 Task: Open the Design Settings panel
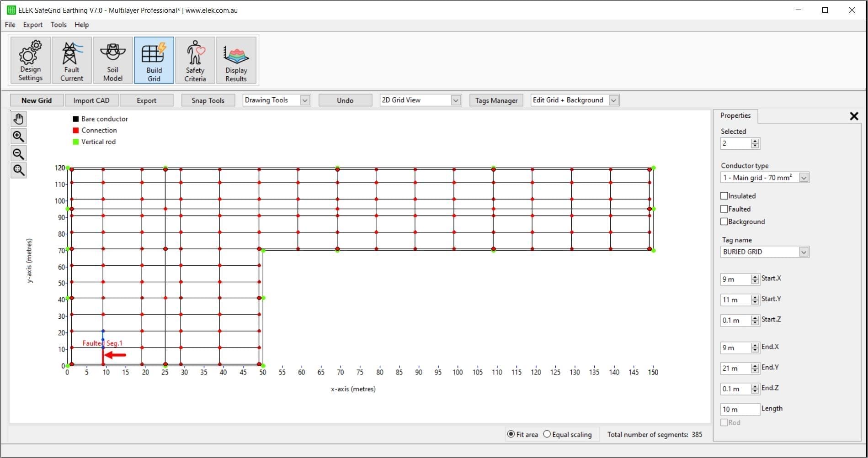[29, 60]
